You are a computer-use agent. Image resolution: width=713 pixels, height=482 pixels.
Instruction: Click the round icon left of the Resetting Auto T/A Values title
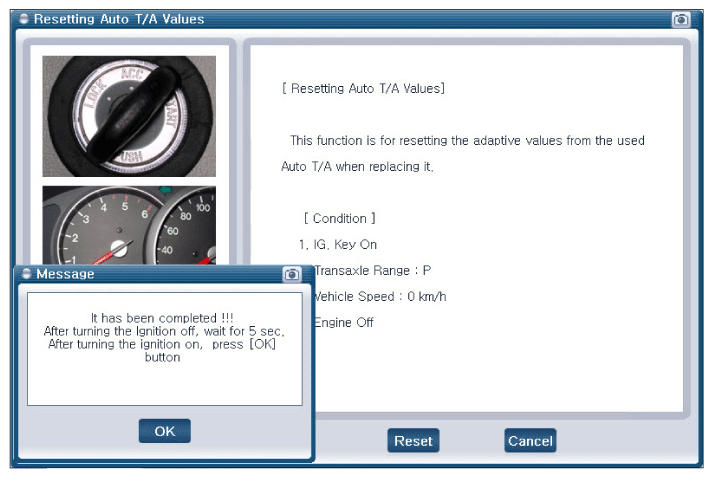(x=24, y=19)
